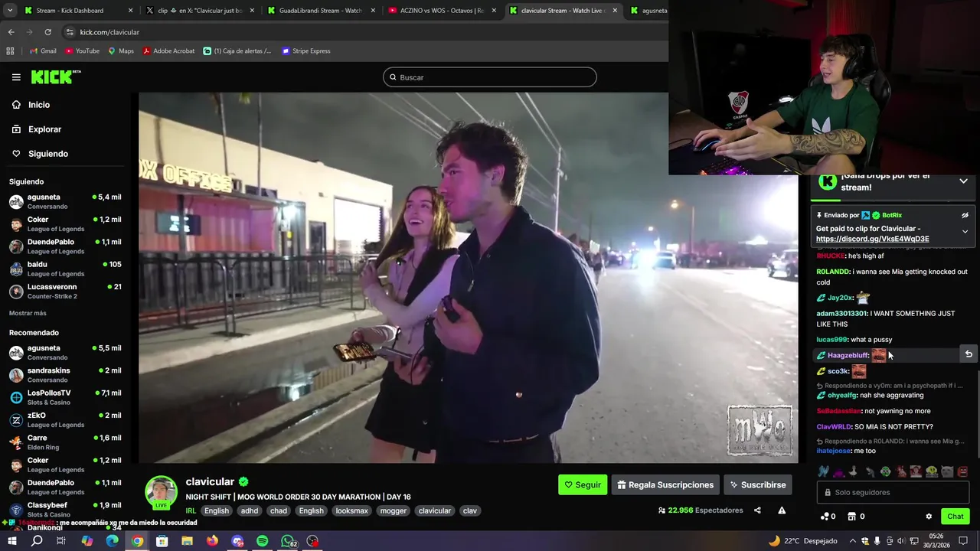Image resolution: width=980 pixels, height=551 pixels.
Task: Open agusneta channel under Siguiendo
Action: [x=65, y=201]
